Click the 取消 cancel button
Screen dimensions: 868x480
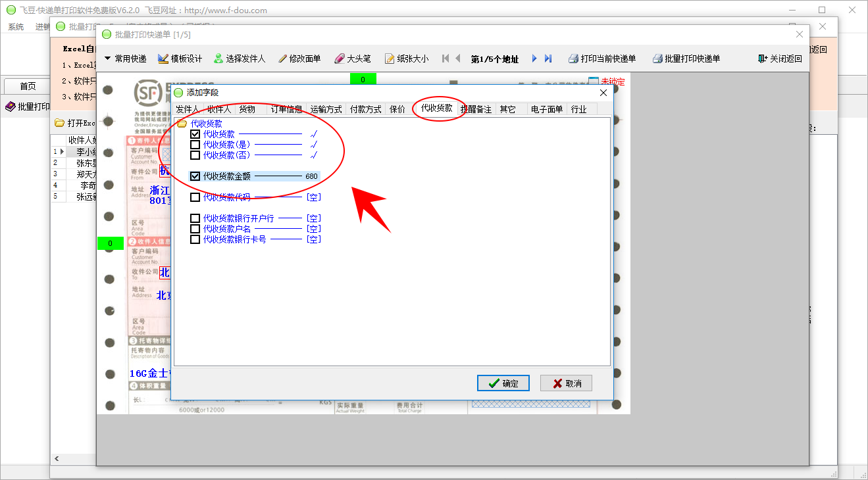tap(567, 383)
